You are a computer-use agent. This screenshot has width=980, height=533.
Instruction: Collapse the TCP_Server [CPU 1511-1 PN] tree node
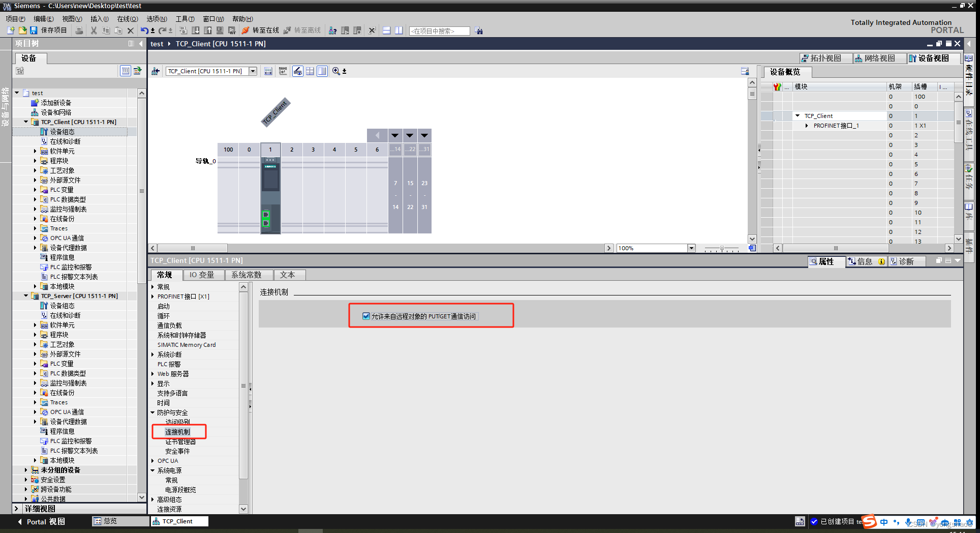(x=26, y=296)
